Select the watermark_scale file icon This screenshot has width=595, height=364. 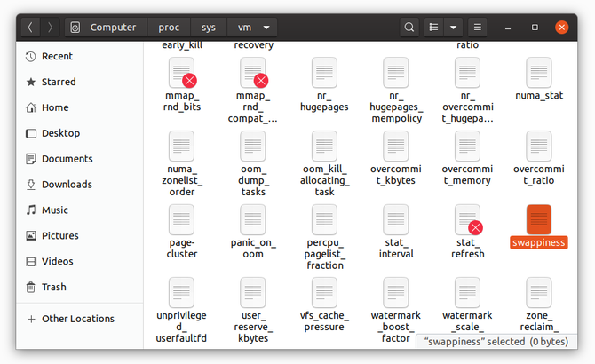click(x=467, y=292)
